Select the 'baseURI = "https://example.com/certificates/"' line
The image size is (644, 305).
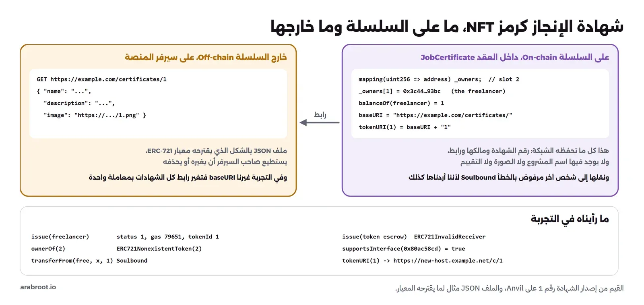click(x=436, y=115)
